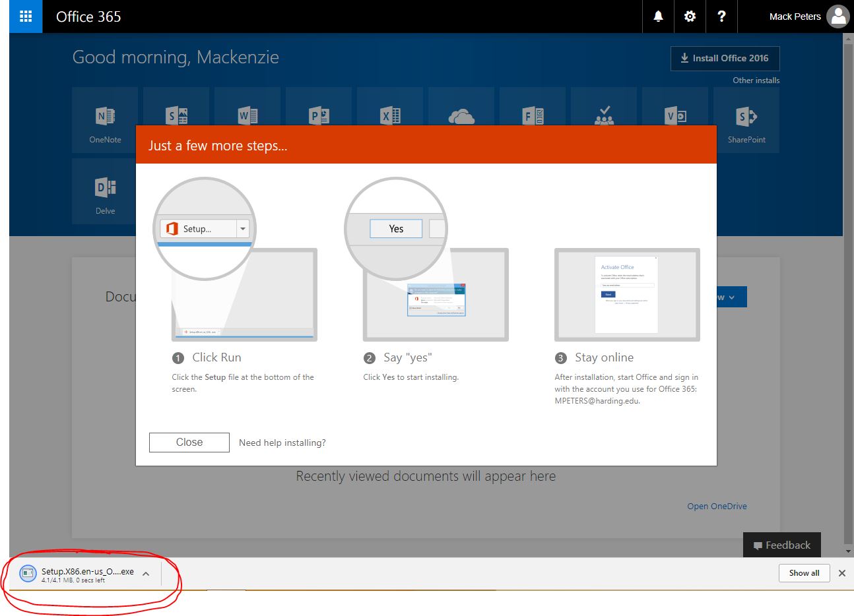Open the SharePoint app tile

(746, 119)
